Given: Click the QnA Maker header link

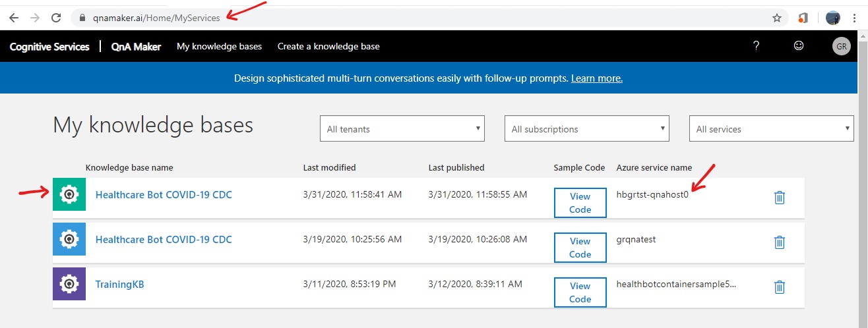Looking at the screenshot, I should [x=136, y=46].
